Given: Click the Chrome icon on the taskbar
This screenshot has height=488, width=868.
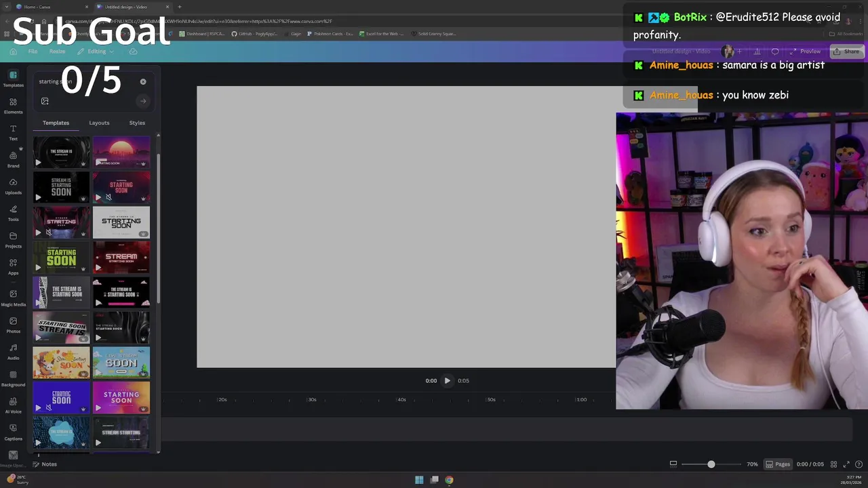Looking at the screenshot, I should (449, 480).
